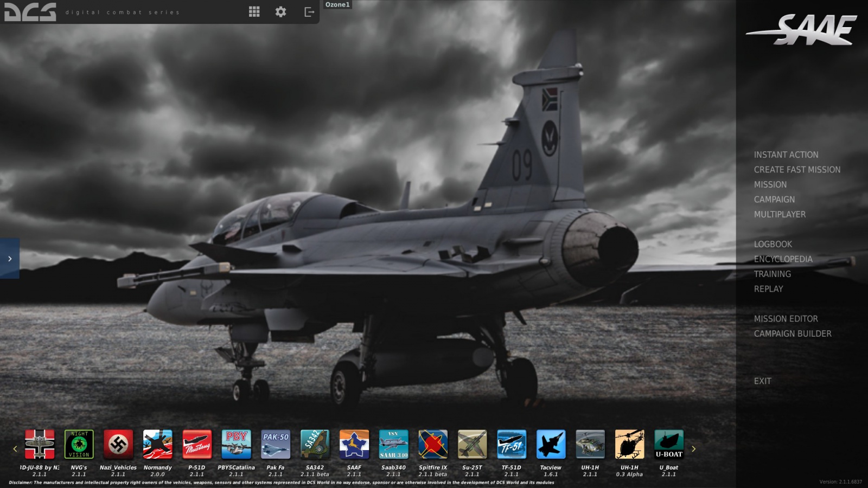This screenshot has width=868, height=488.
Task: Open MULTIPLAYER
Action: pyautogui.click(x=779, y=214)
